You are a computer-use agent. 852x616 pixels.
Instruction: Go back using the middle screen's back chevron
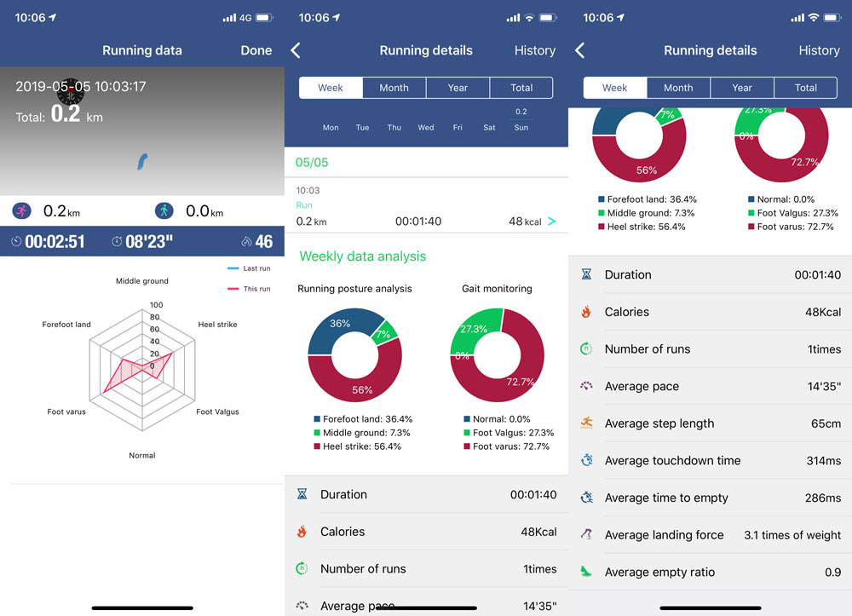(x=296, y=50)
